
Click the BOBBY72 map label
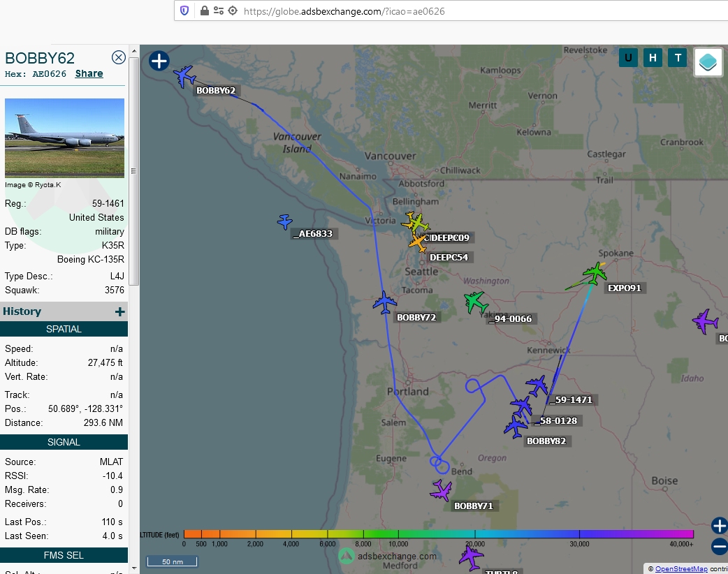tap(416, 318)
